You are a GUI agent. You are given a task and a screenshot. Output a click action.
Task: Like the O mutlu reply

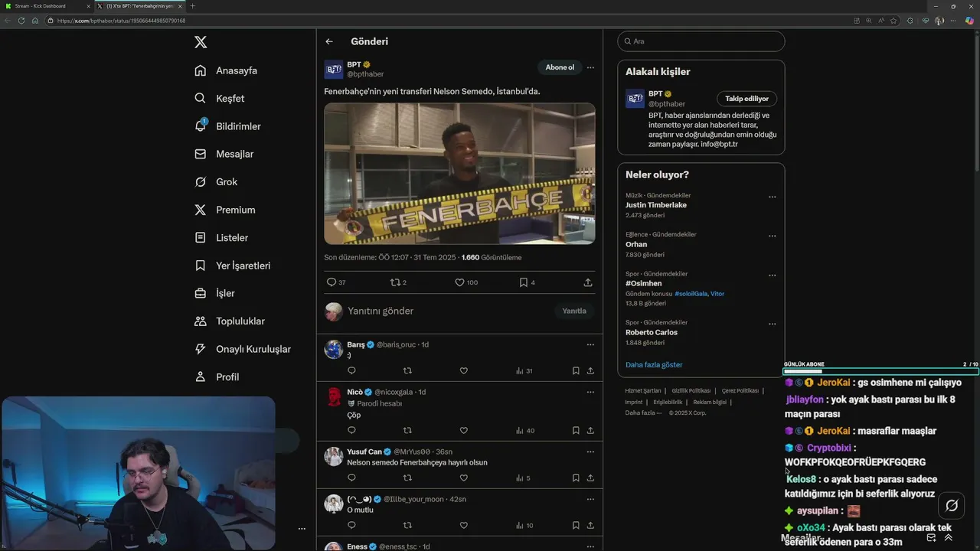(x=463, y=525)
